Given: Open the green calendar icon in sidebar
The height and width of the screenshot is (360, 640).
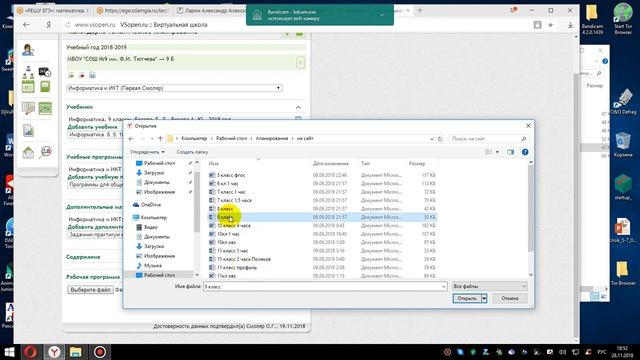Looking at the screenshot, I should pyautogui.click(x=28, y=87).
